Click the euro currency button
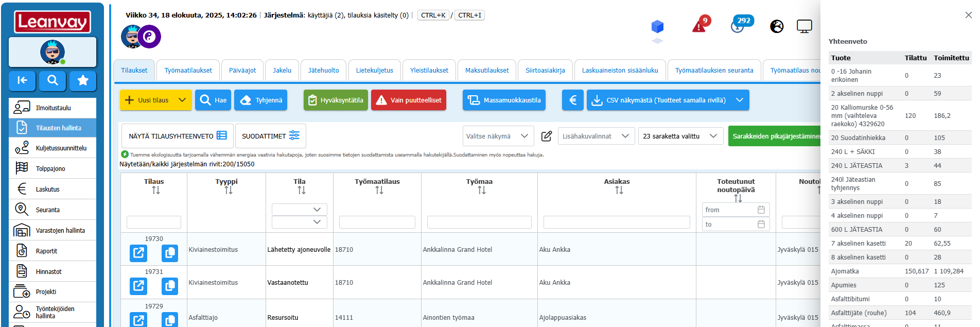This screenshot has height=327, width=980. coord(572,100)
